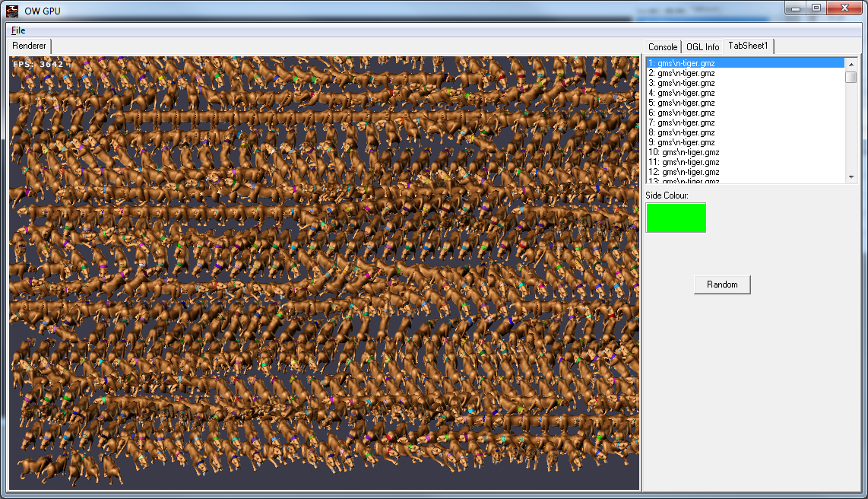Maximize the OW GPU window
This screenshot has height=499, width=868.
click(816, 8)
